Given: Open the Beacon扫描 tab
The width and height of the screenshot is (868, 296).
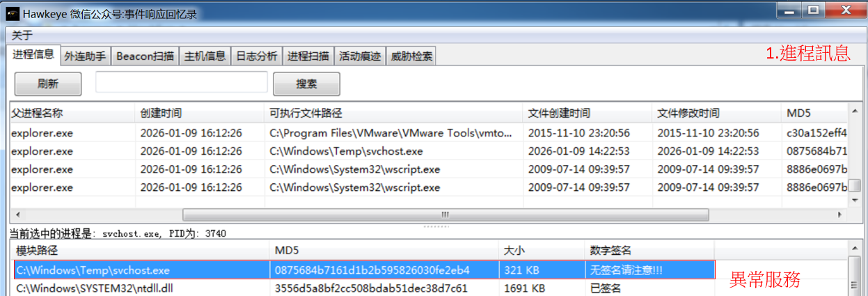Looking at the screenshot, I should [145, 56].
